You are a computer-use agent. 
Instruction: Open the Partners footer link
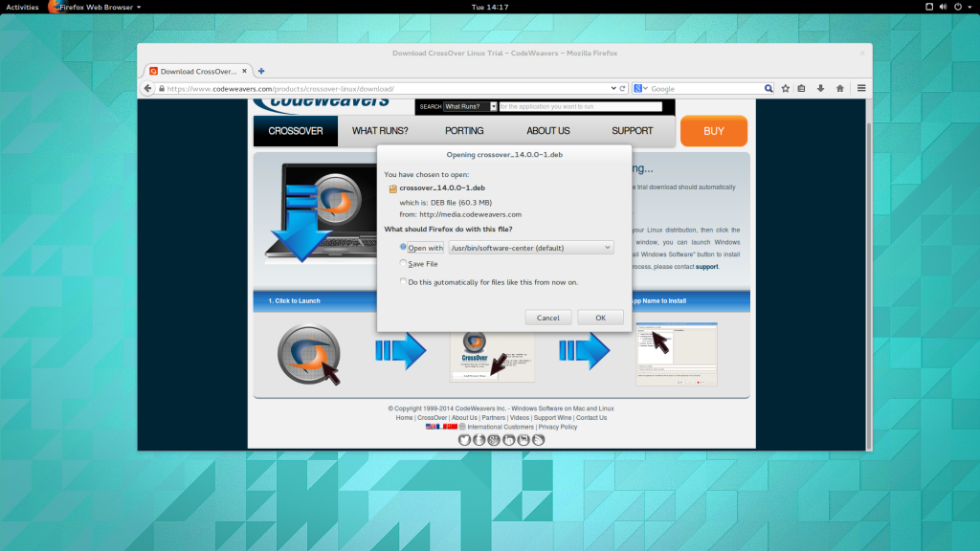[493, 418]
